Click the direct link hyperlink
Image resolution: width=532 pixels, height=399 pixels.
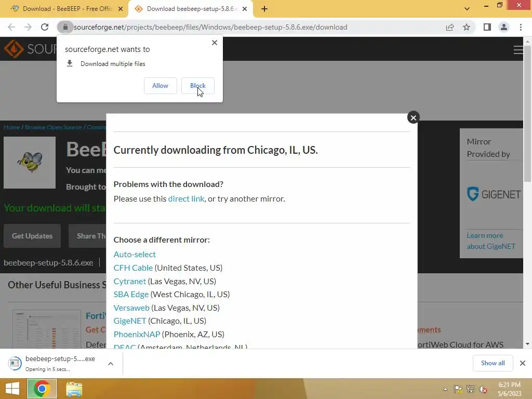point(187,198)
